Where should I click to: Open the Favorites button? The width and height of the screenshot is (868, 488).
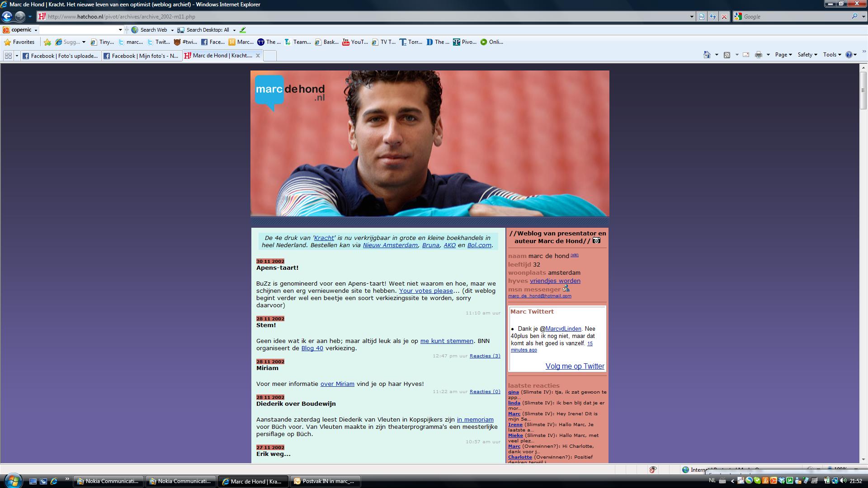[19, 42]
